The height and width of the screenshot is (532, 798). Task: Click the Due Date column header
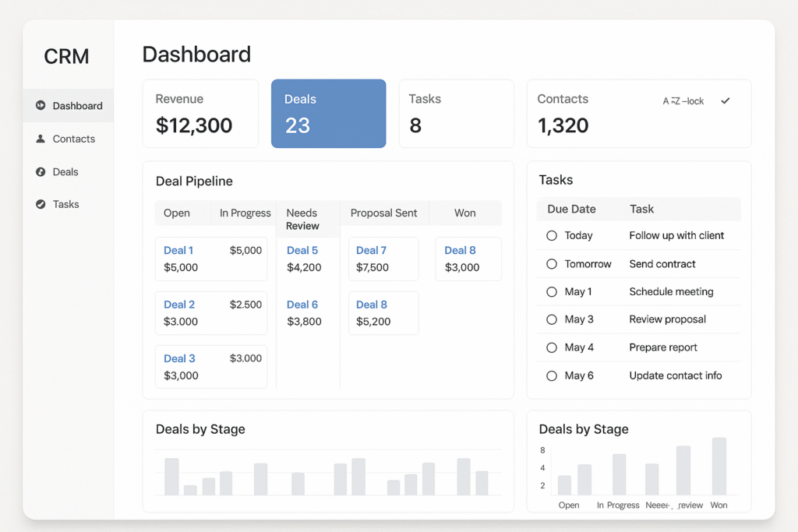click(571, 209)
